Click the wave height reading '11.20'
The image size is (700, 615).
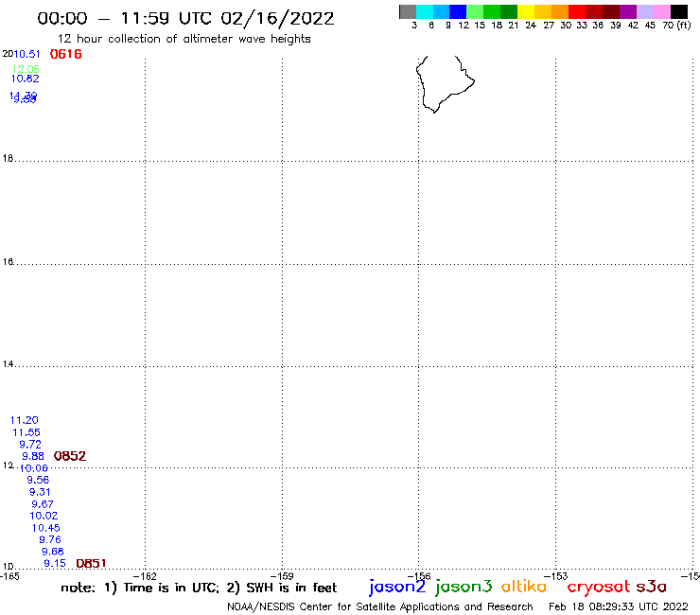pyautogui.click(x=24, y=420)
